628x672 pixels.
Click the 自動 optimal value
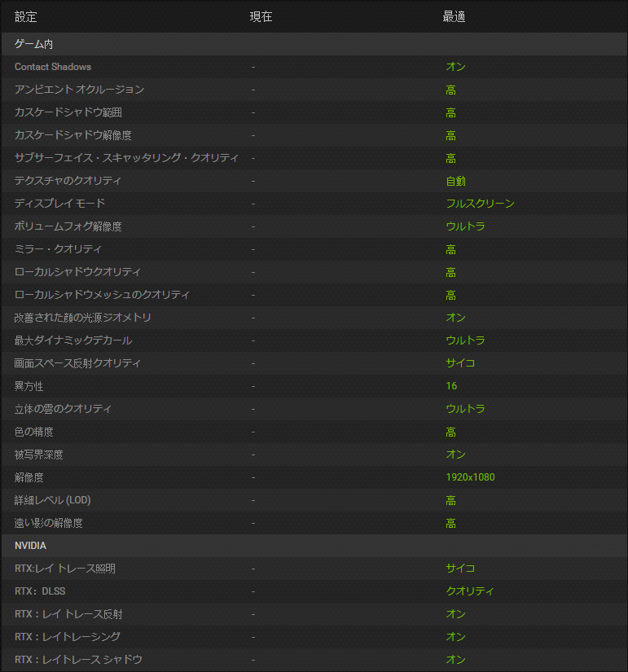click(x=455, y=181)
